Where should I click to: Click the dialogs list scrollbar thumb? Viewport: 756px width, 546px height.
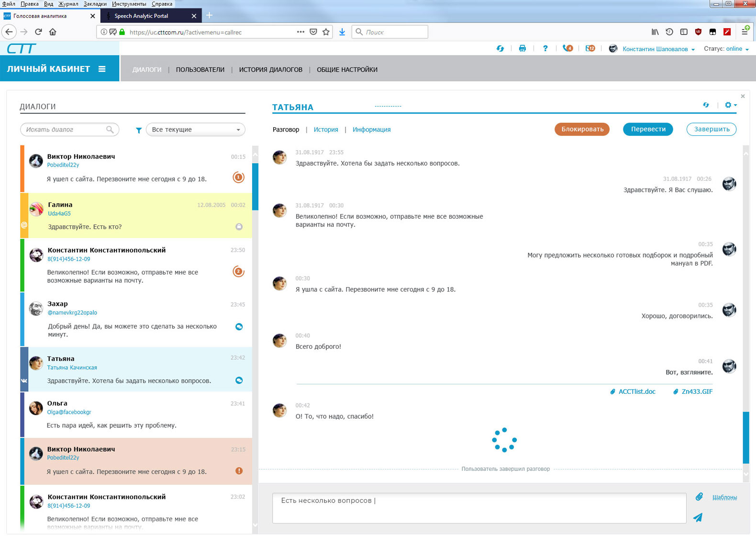pyautogui.click(x=255, y=187)
